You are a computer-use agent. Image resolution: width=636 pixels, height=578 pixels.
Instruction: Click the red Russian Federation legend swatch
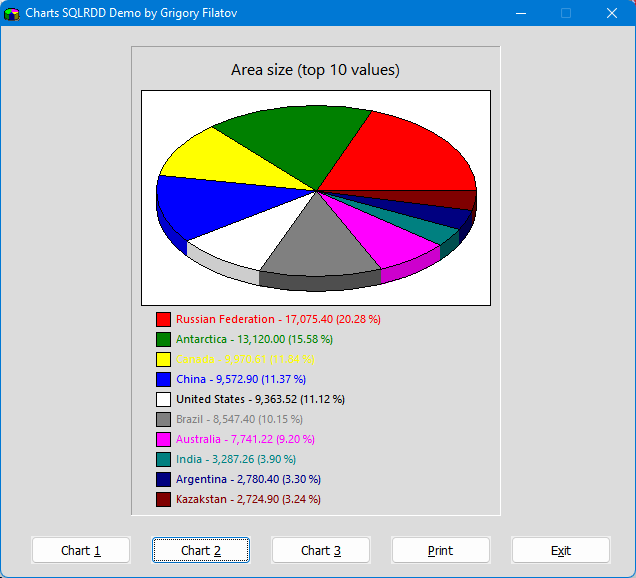coord(163,319)
